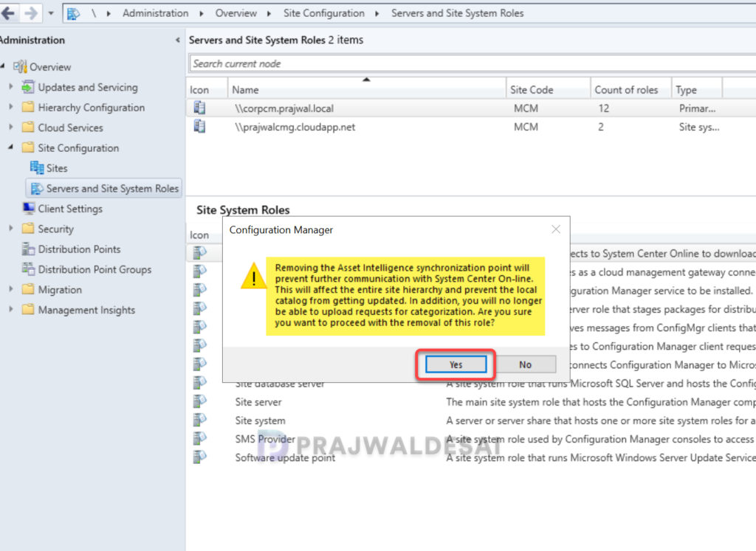Select first role icon above dialog edge
This screenshot has width=756, height=551.
point(199,252)
